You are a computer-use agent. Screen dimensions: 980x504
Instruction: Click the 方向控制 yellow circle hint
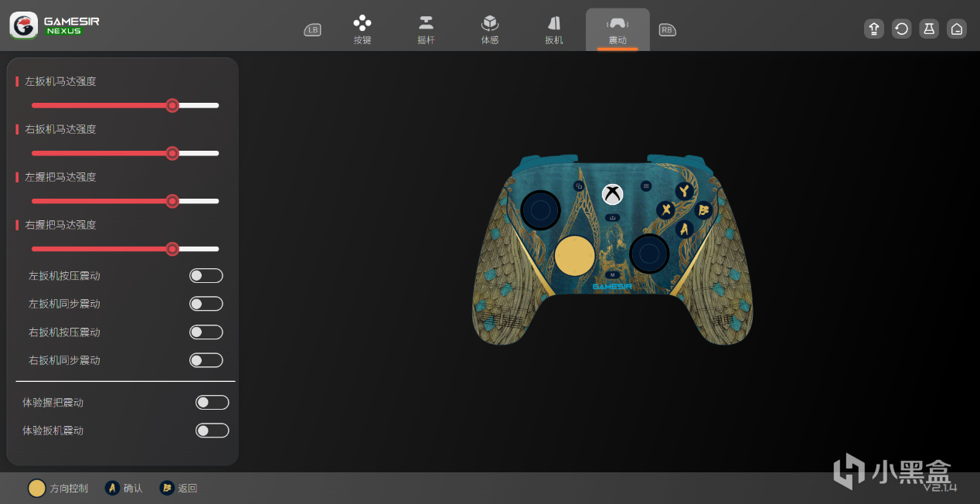(x=36, y=489)
